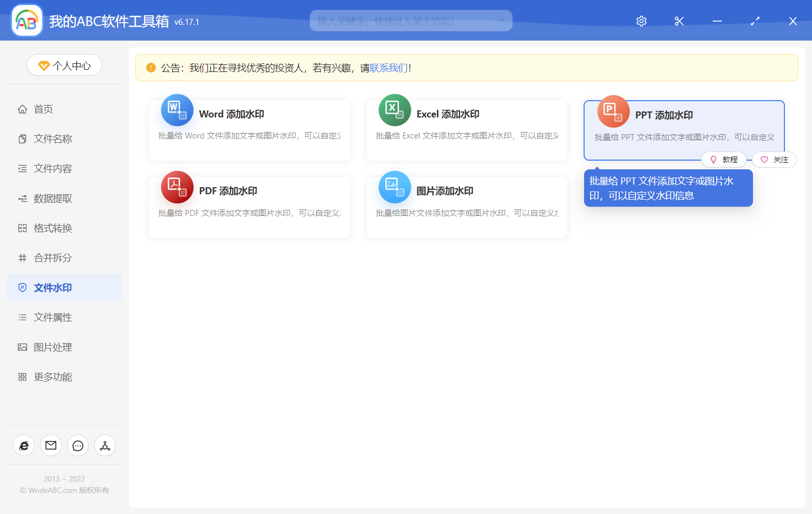Click the 个人中心 button
Image resolution: width=812 pixels, height=514 pixels.
(64, 65)
